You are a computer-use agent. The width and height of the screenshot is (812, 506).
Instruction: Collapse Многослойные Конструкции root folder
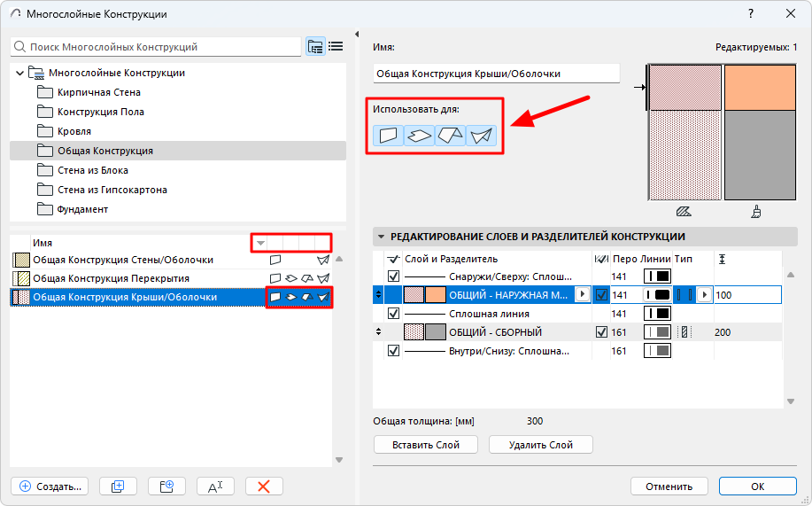(19, 73)
